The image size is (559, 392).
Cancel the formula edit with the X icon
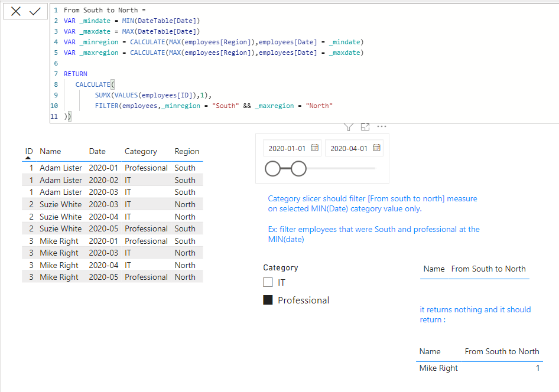16,11
